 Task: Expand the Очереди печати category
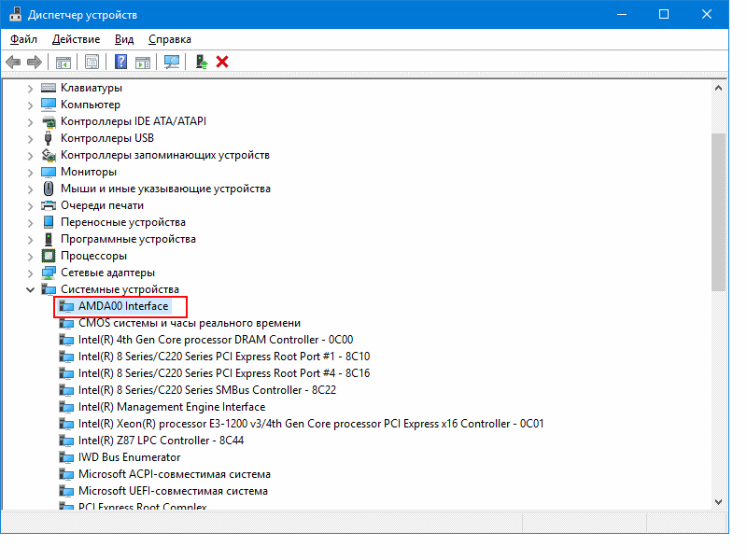[30, 205]
